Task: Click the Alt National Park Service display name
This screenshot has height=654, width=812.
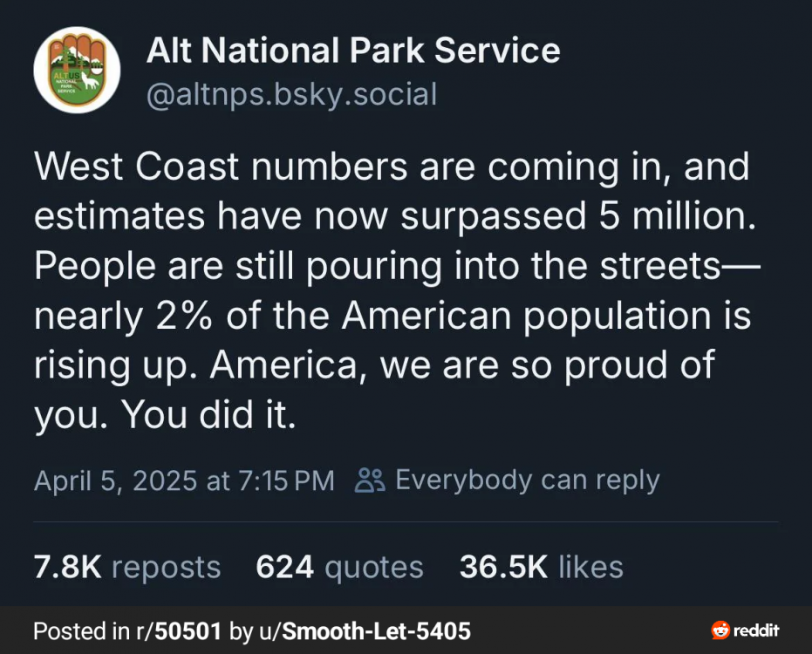Action: [x=353, y=51]
